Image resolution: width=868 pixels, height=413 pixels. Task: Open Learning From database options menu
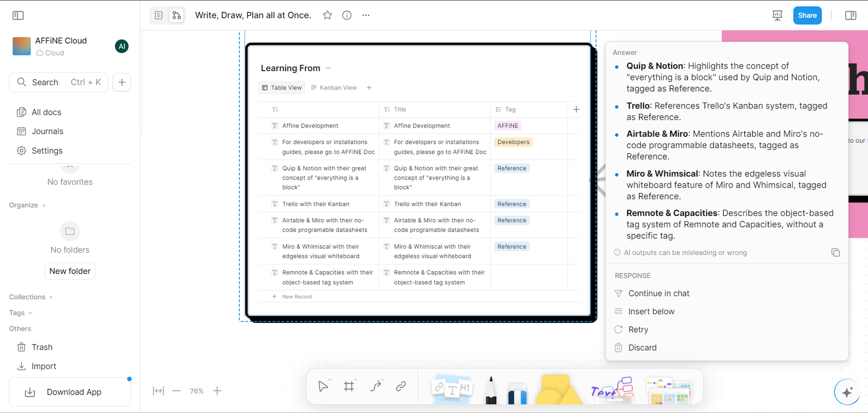click(328, 68)
